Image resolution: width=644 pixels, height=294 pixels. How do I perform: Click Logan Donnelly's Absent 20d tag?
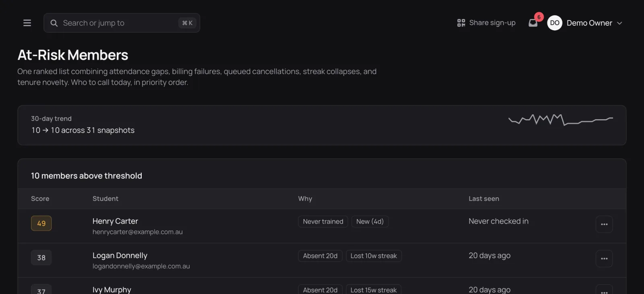320,256
